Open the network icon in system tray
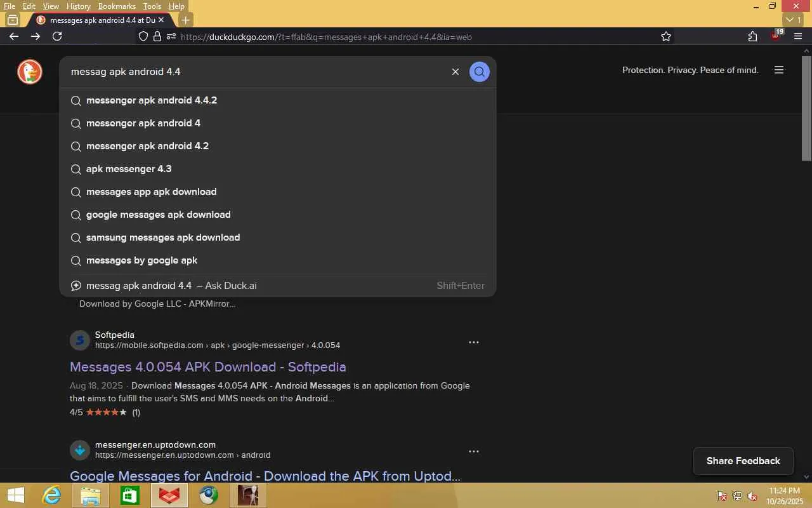 737,496
